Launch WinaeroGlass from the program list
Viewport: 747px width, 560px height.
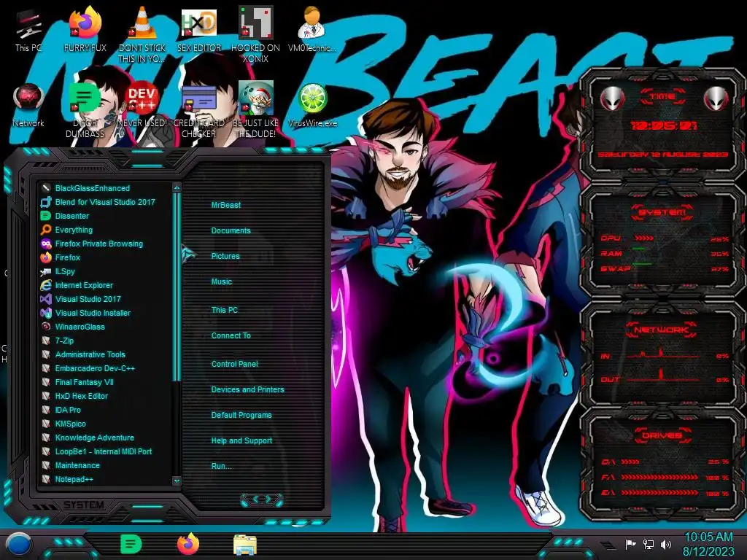pyautogui.click(x=80, y=327)
